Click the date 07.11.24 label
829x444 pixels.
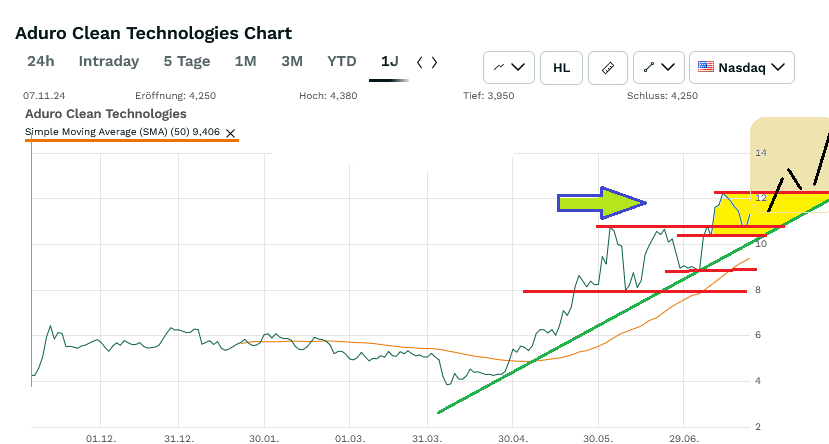point(44,96)
